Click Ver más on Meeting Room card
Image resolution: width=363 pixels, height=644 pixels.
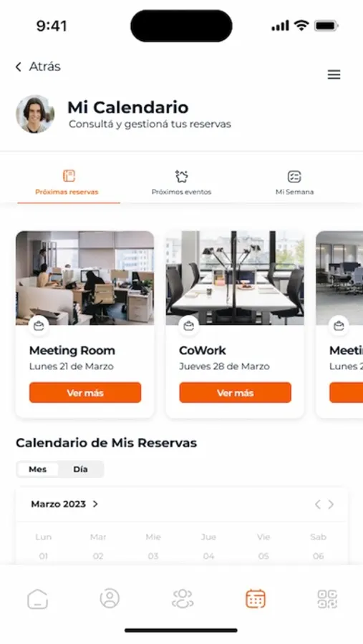click(x=85, y=393)
